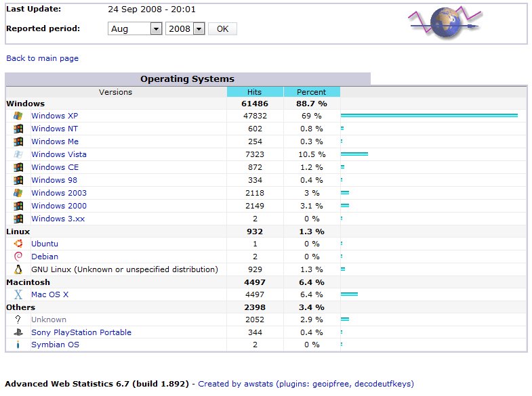Image resolution: width=532 pixels, height=396 pixels.
Task: Click the Linux group heading
Action: tap(18, 232)
